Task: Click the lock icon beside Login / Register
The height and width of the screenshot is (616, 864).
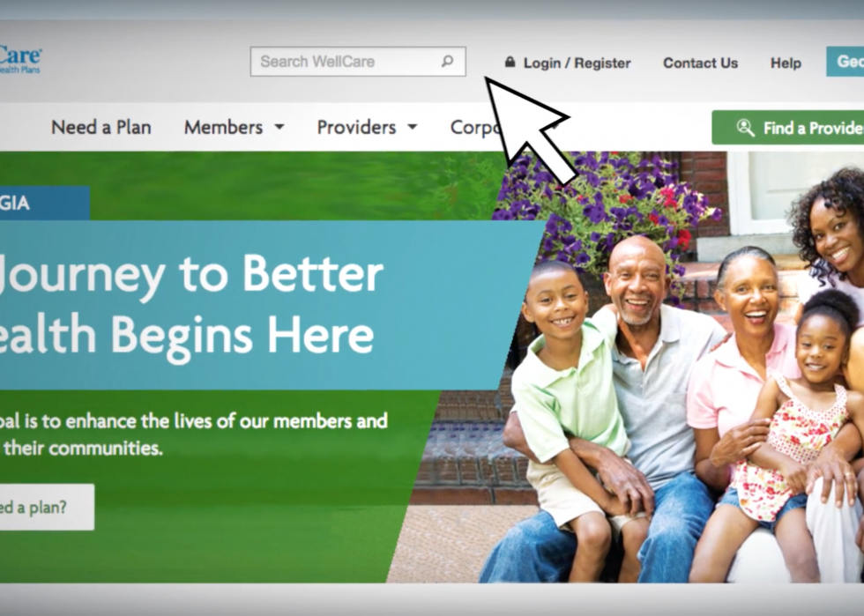Action: tap(510, 63)
